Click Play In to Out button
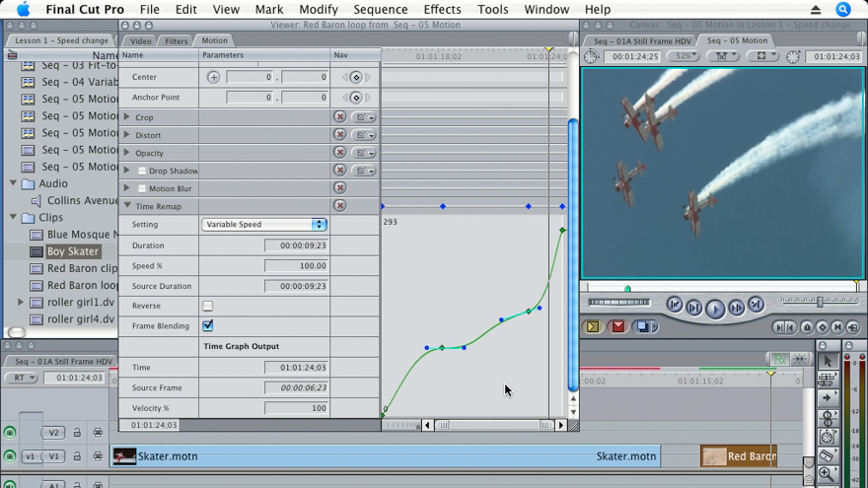This screenshot has height=488, width=868. tap(694, 308)
